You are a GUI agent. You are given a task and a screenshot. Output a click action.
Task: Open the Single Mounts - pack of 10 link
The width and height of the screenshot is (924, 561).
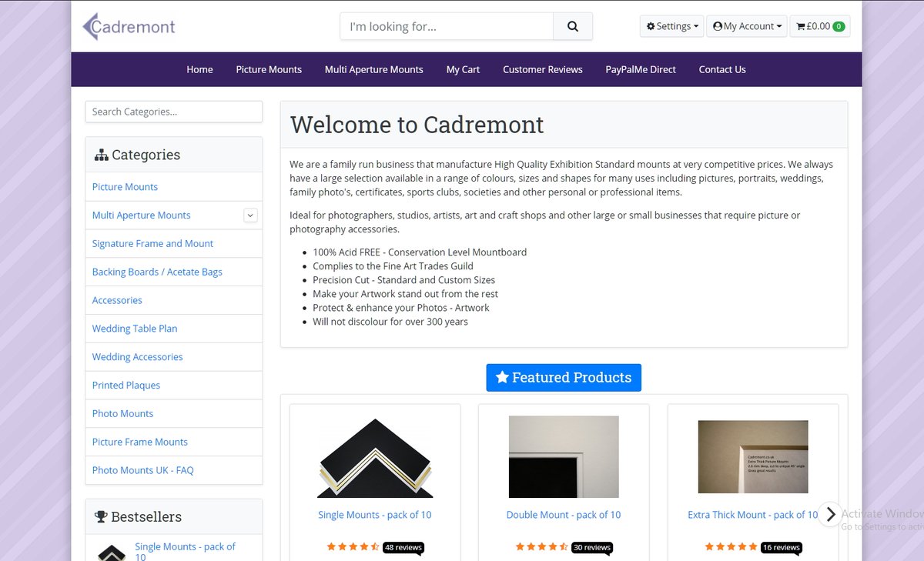click(374, 514)
